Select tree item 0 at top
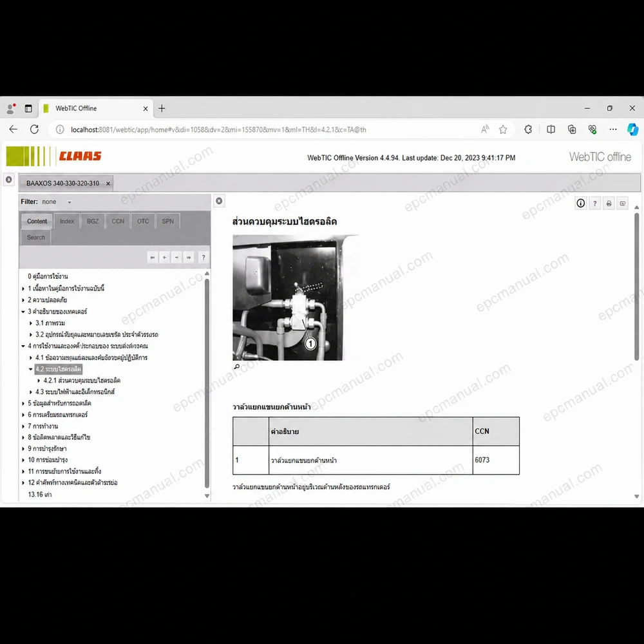Image resolution: width=644 pixels, height=644 pixels. coord(48,276)
